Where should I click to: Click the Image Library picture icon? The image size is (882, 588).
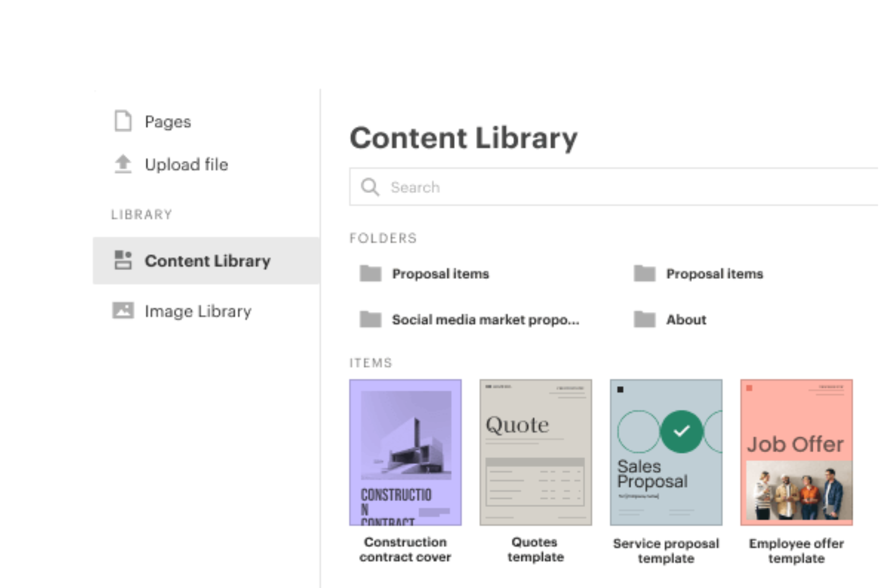coord(122,310)
